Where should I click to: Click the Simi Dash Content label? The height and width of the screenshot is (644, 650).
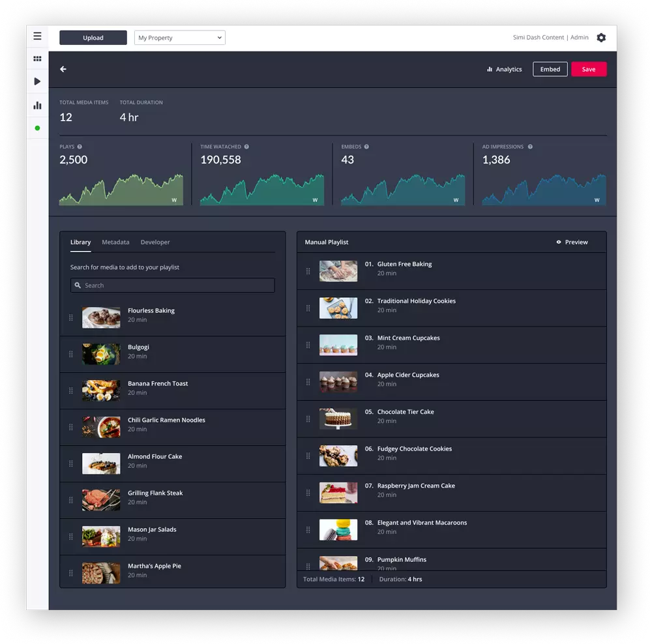point(538,37)
